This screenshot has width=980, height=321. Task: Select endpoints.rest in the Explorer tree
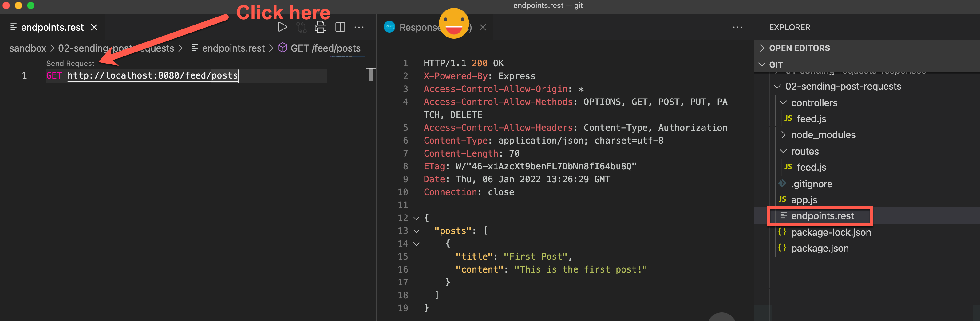click(822, 215)
